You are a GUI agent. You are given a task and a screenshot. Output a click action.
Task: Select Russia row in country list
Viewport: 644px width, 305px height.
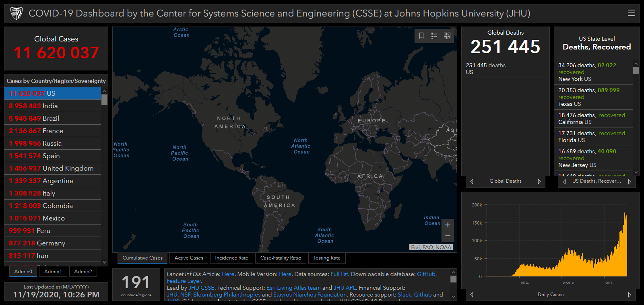pos(53,143)
